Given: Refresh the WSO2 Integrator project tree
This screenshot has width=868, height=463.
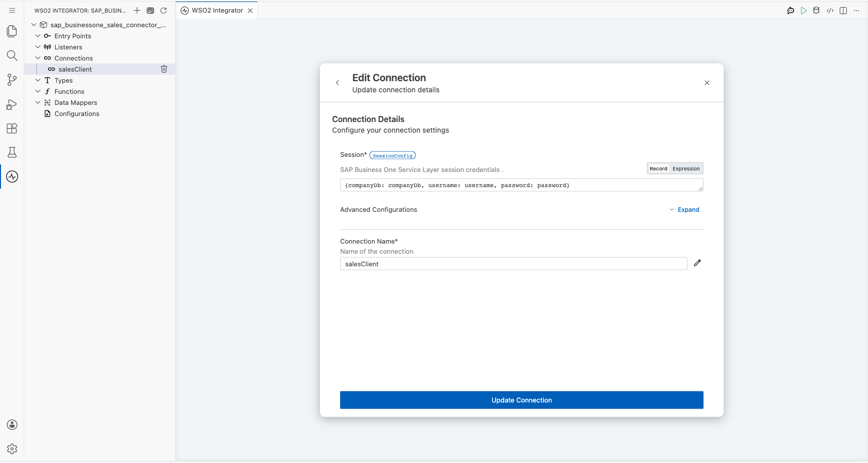Looking at the screenshot, I should click(164, 11).
